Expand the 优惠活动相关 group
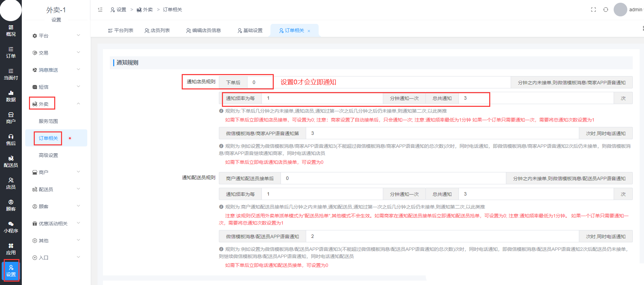The height and width of the screenshot is (285, 644). click(x=56, y=223)
